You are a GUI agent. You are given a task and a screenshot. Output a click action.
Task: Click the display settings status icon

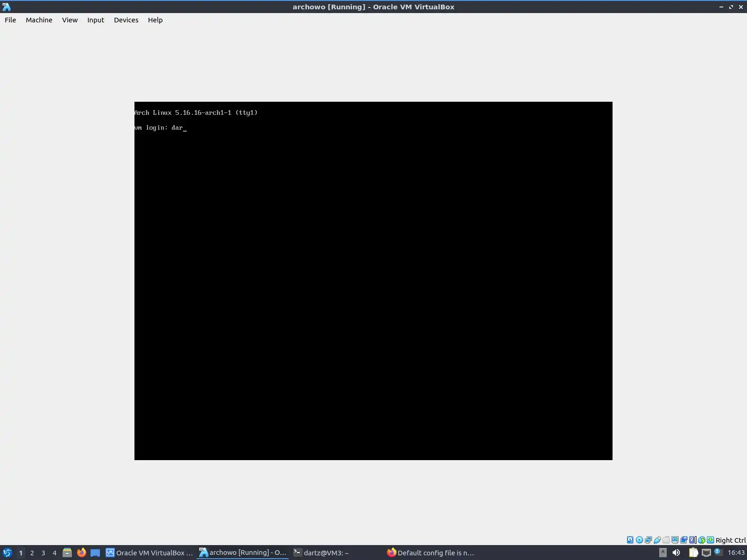click(675, 540)
